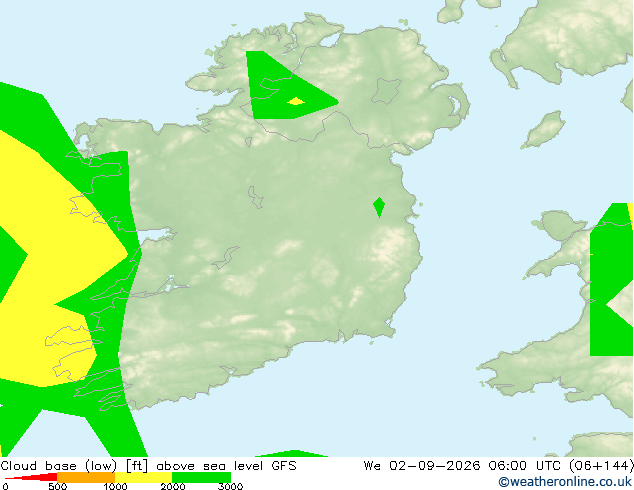Click the 'Cloud base (low) [ft] above sea level GFS' title
This screenshot has width=634, height=490.
[x=148, y=466]
